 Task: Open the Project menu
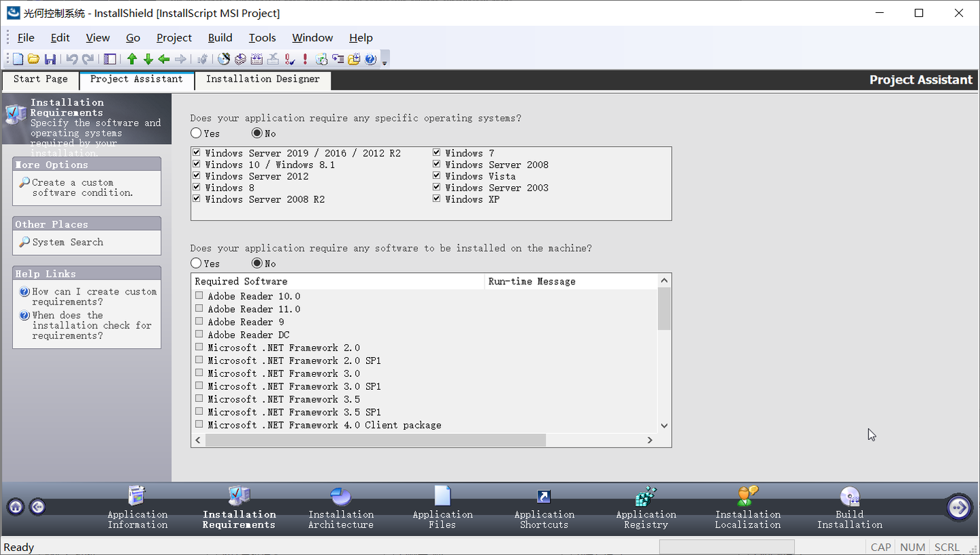[x=174, y=38]
